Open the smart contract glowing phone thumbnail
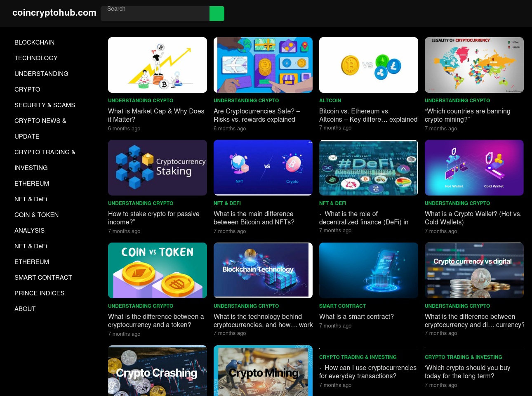Screen dimensions: 532x396 coord(369,271)
